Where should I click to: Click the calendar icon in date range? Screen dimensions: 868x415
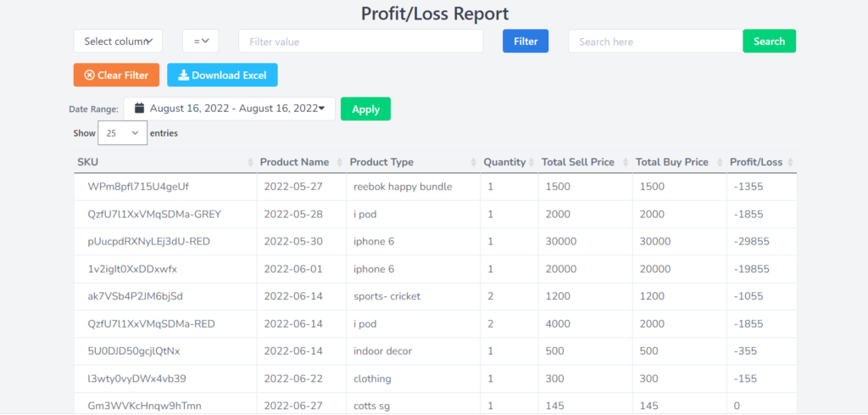pos(140,109)
